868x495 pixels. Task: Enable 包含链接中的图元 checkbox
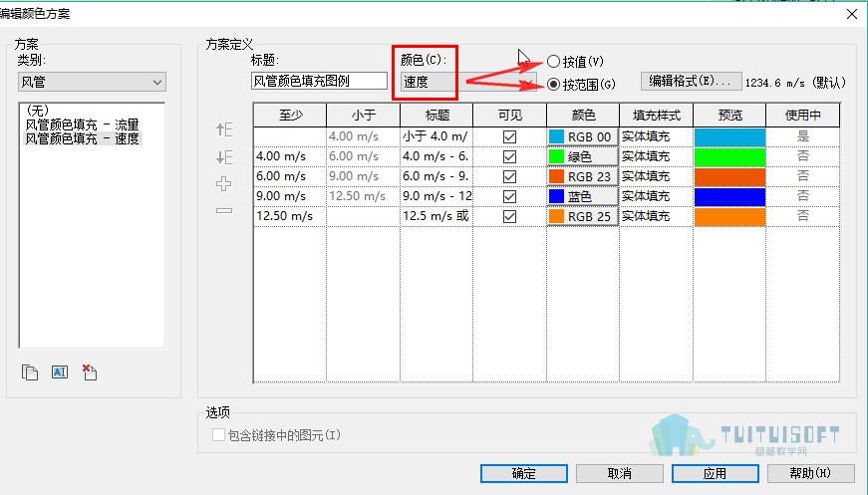[x=218, y=434]
